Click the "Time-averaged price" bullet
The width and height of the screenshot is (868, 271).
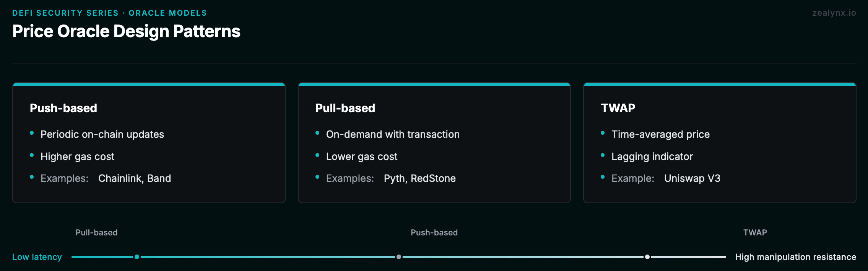pos(660,134)
